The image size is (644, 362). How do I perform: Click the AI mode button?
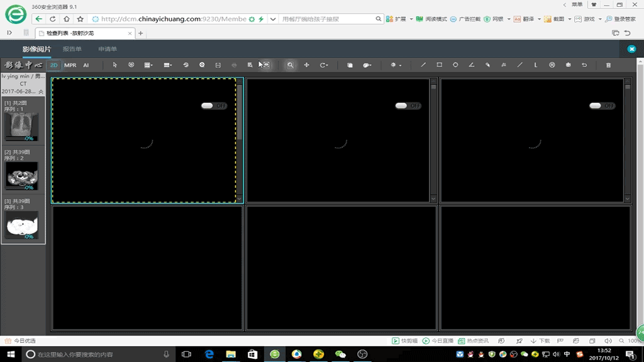[86, 65]
